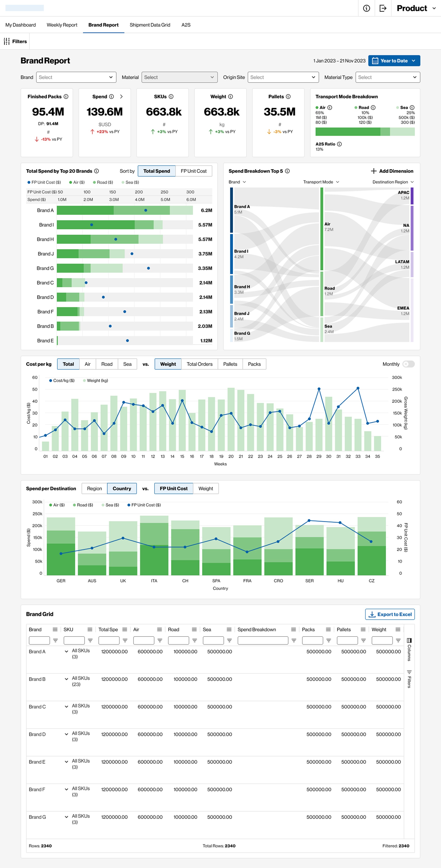The image size is (441, 868).
Task: Click the Total Spe column filter input
Action: pyautogui.click(x=109, y=641)
